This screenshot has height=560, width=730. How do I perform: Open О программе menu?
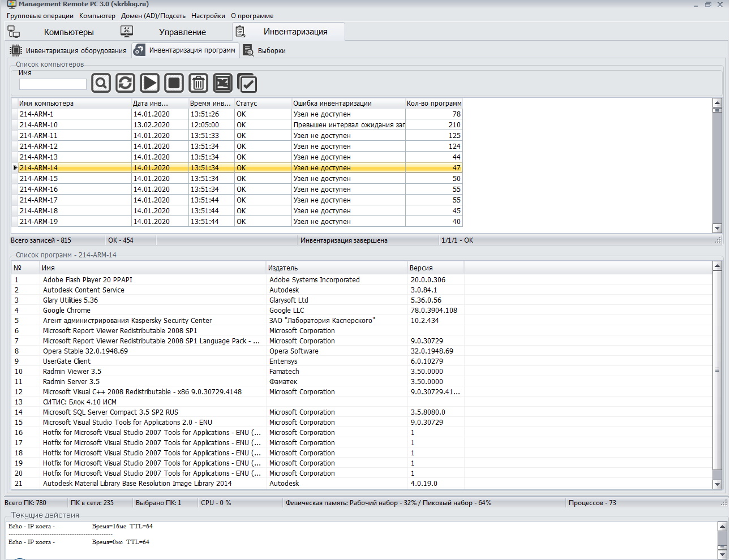click(252, 16)
